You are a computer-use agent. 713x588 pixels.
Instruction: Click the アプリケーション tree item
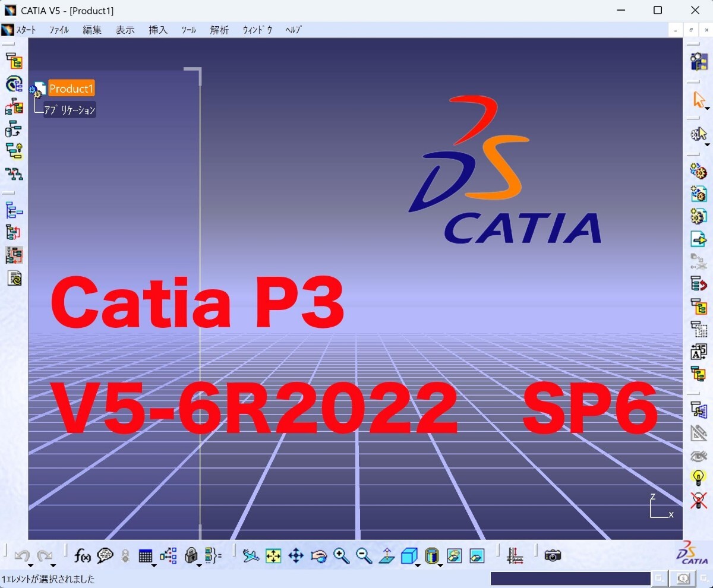70,109
